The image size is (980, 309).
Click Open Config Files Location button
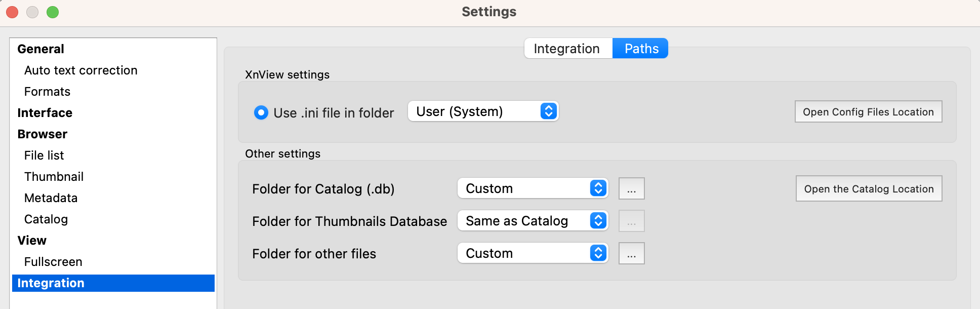pyautogui.click(x=868, y=112)
